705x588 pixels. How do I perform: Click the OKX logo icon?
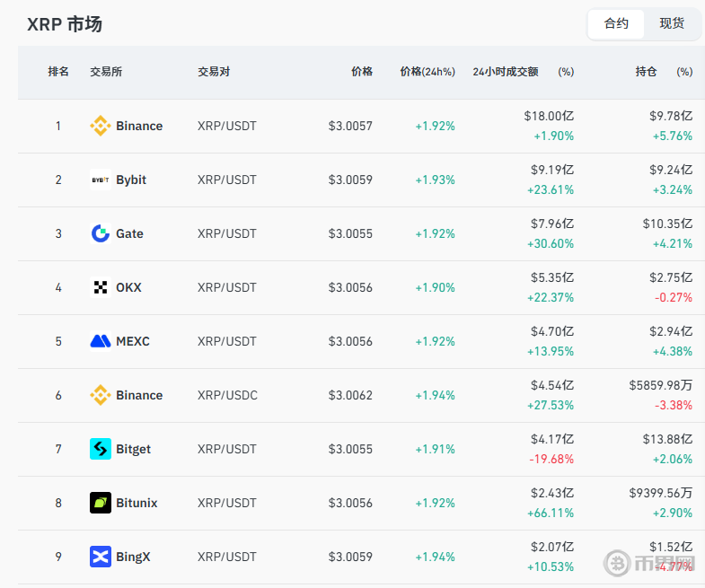pos(101,287)
